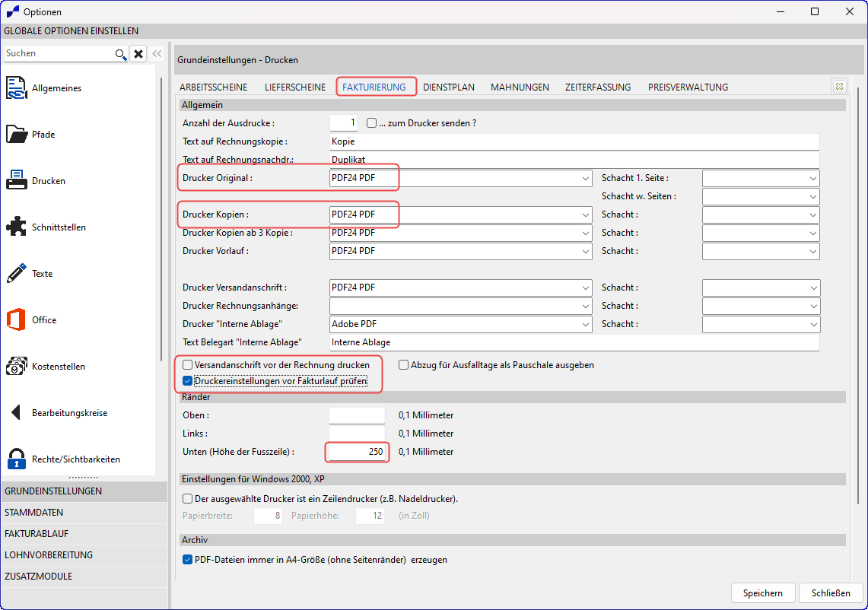Click the green icon beside the tab row
This screenshot has height=610, width=868.
(x=839, y=87)
